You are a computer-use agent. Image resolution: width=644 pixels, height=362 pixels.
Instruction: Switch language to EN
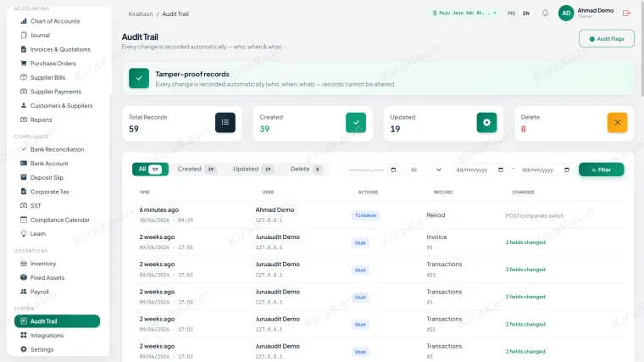526,14
